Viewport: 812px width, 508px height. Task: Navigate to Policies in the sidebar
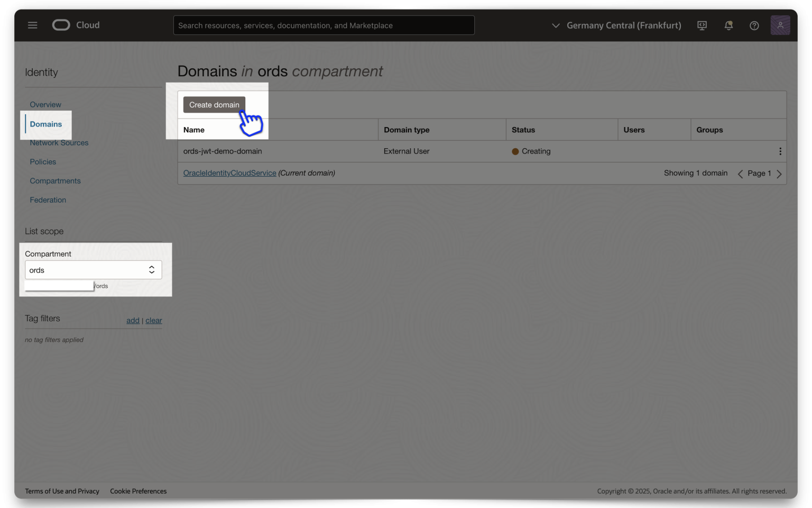[43, 161]
